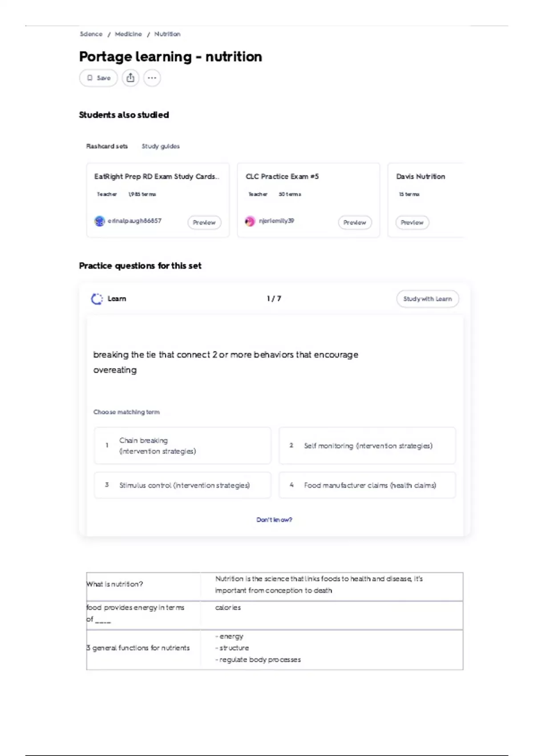Open the three-dot more options menu
The width and height of the screenshot is (534, 756).
click(152, 78)
